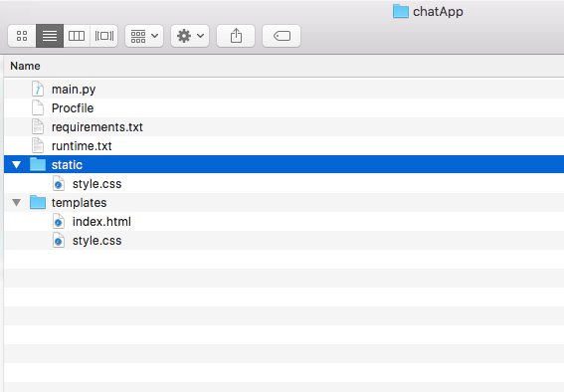The width and height of the screenshot is (564, 392).
Task: Select style.css under the static folder
Action: (96, 184)
